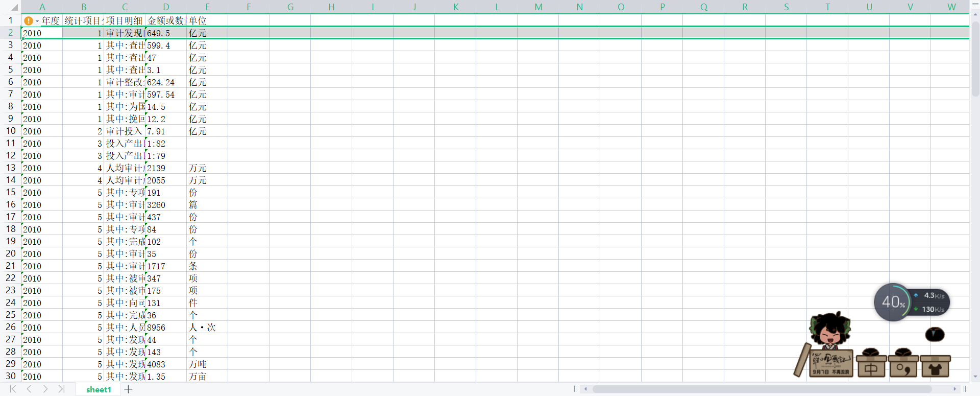Click the Select All corner triangle
This screenshot has width=980, height=396.
pyautogui.click(x=14, y=8)
